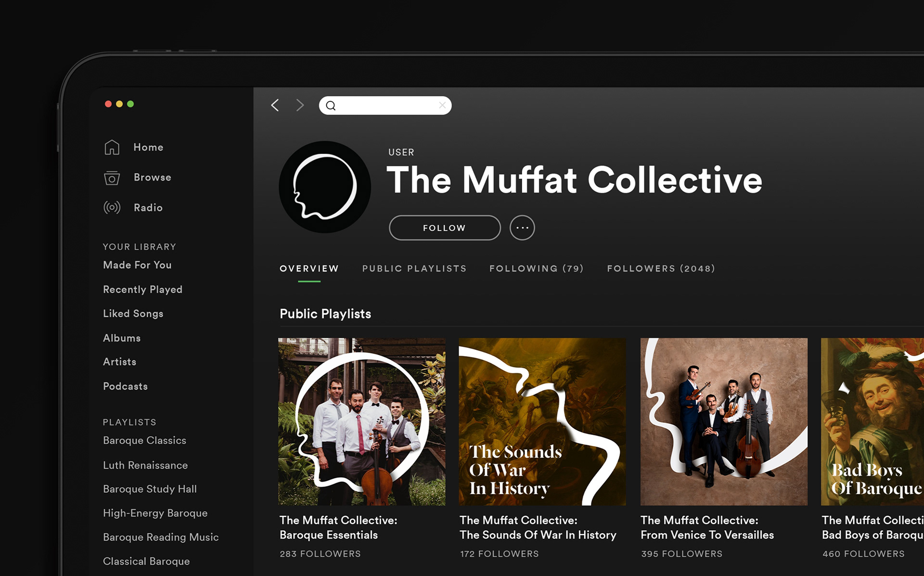Screen dimensions: 924x576
Task: Open the three-dot more options button
Action: pyautogui.click(x=522, y=228)
